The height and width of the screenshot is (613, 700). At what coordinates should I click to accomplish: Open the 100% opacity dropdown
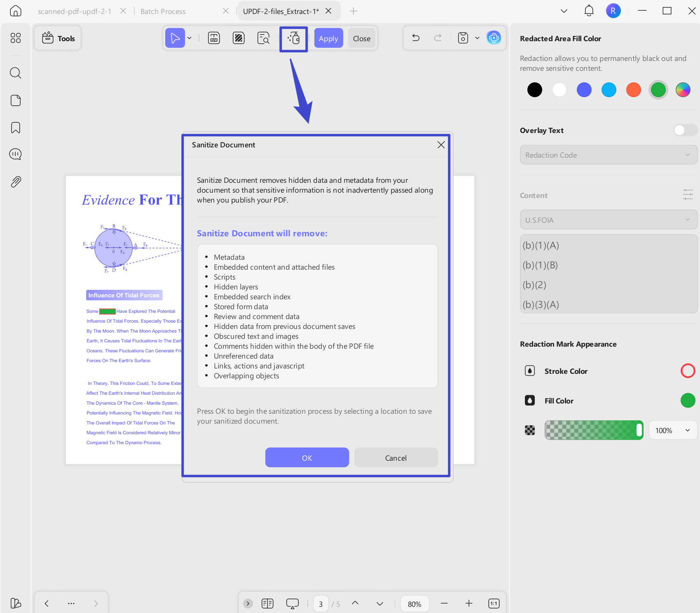(673, 430)
